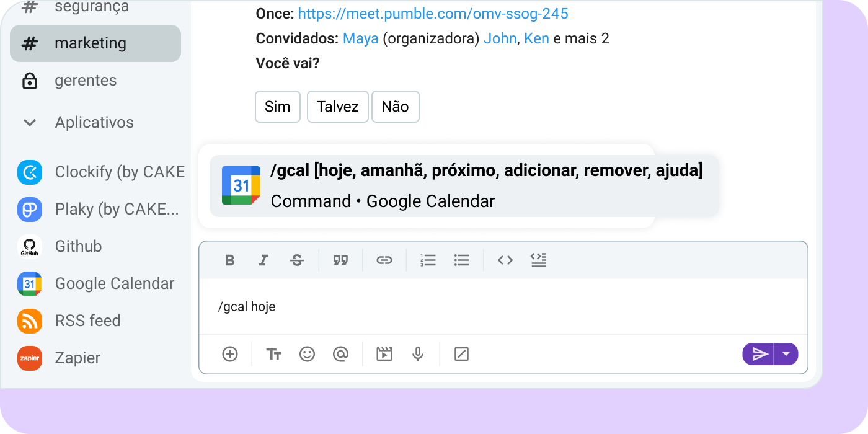868x434 pixels.
Task: Insert a block quote
Action: pos(340,260)
